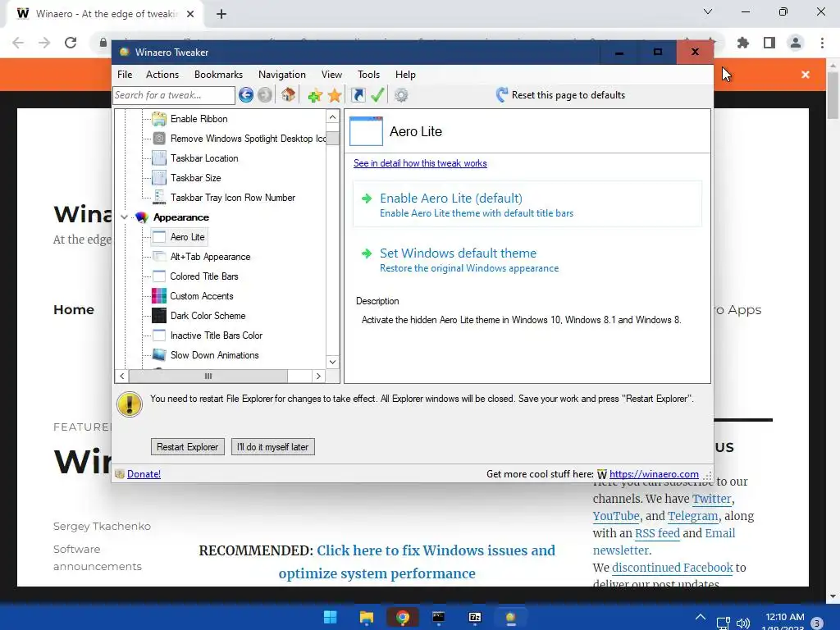Click the create shortcut toolbar icon
Screen dimensions: 840x630
pyautogui.click(x=358, y=95)
